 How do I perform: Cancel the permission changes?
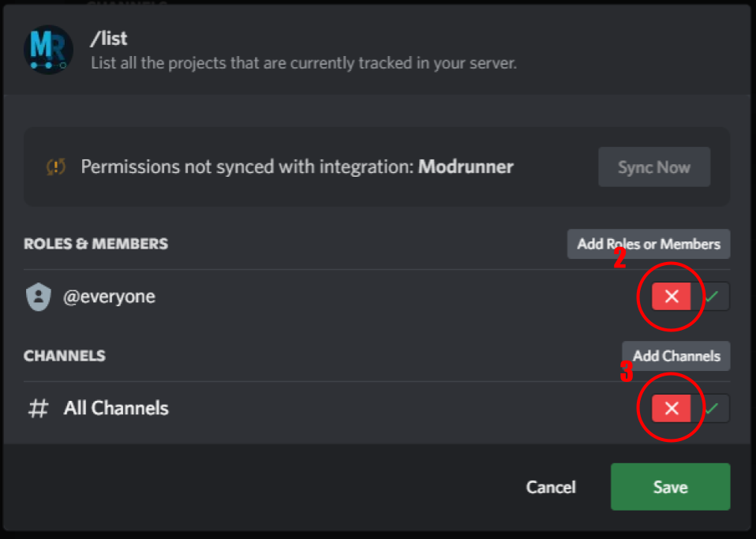(x=551, y=487)
